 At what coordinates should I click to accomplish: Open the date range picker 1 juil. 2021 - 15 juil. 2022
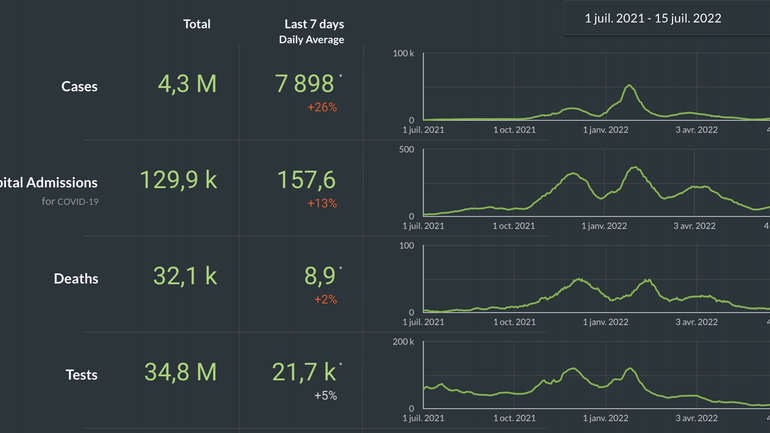(x=666, y=18)
